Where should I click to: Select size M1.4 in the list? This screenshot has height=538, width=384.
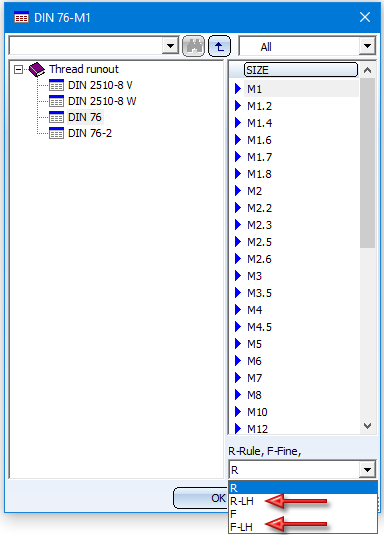coord(259,123)
